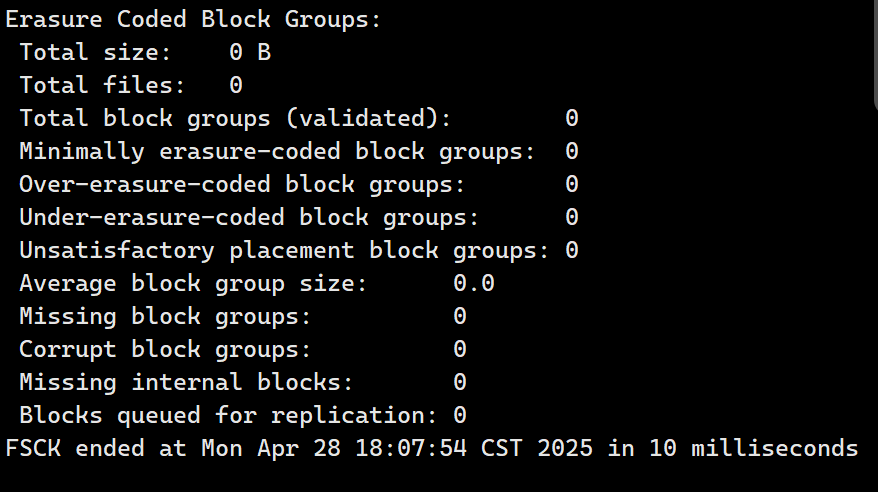Click the "Erasure Coded Block Groups:" heading

pos(193,19)
